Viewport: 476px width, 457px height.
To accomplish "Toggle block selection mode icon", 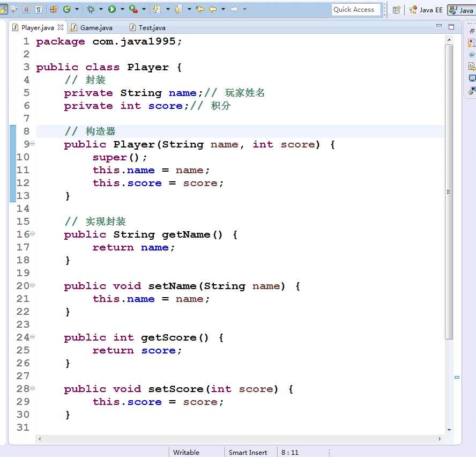I will click(x=26, y=10).
